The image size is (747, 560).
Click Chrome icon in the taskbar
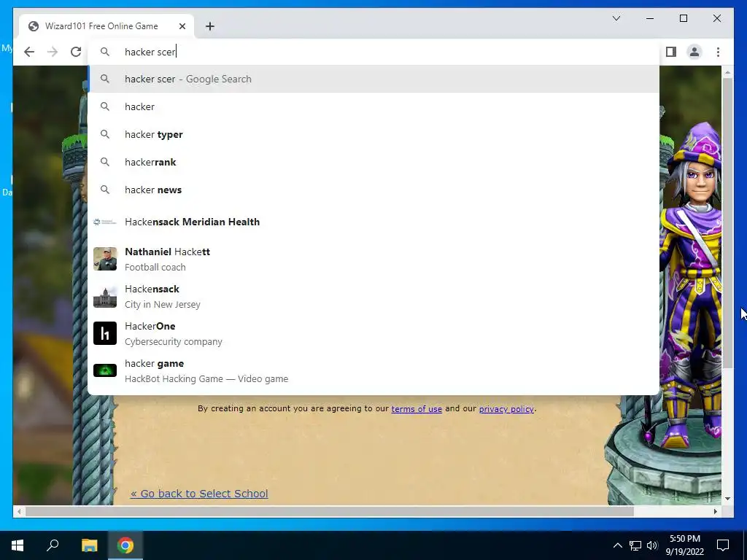pyautogui.click(x=125, y=545)
